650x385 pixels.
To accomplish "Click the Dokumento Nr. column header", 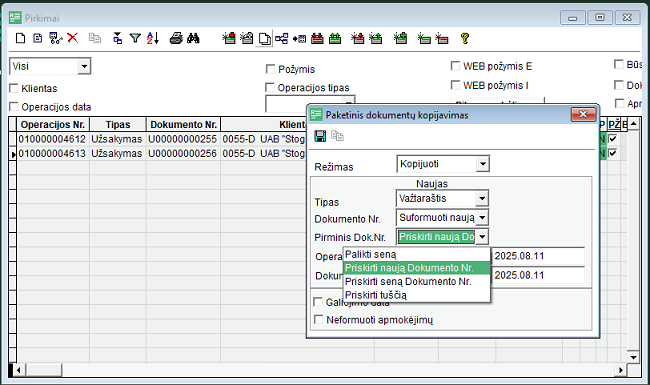I will (x=183, y=124).
